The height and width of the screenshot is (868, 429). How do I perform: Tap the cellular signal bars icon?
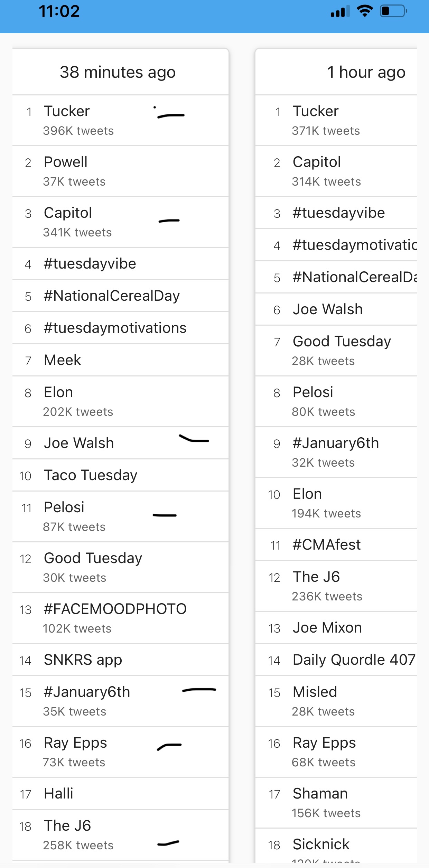340,11
